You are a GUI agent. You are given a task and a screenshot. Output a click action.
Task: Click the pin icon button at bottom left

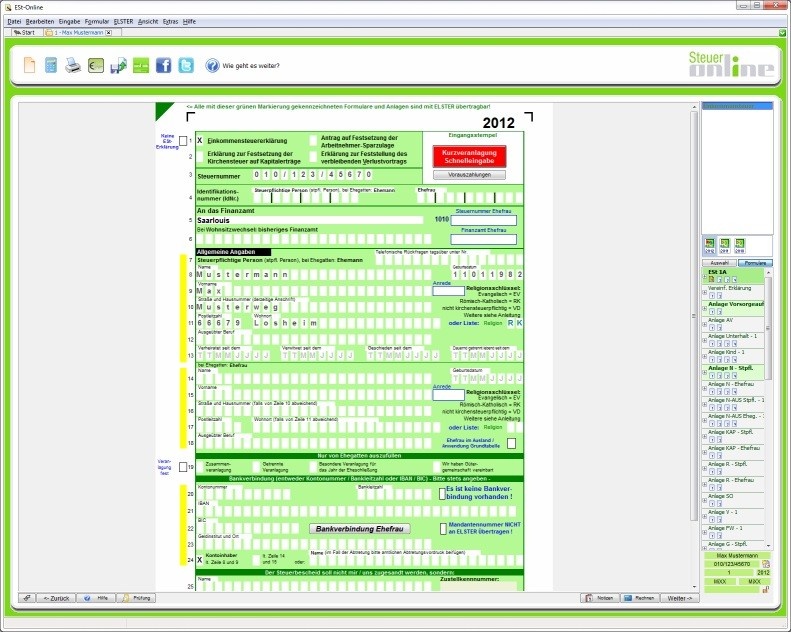click(x=27, y=598)
